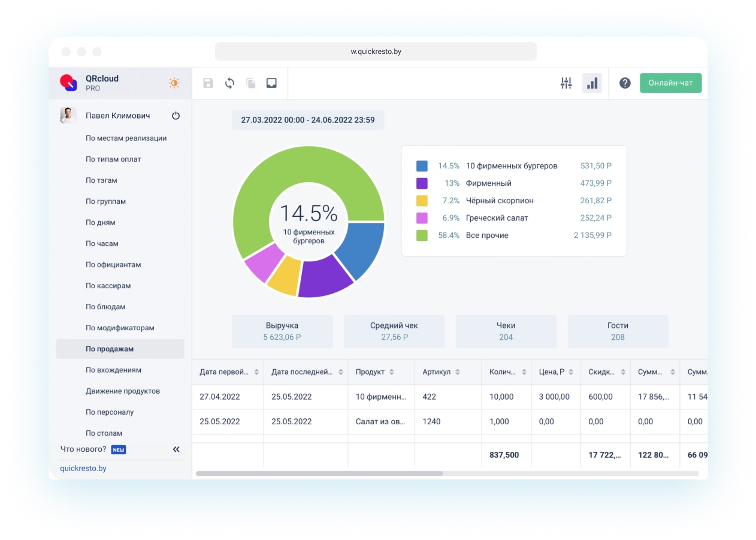Collapse the sidebar with double chevron
Screen dimensions: 756x540
click(176, 450)
